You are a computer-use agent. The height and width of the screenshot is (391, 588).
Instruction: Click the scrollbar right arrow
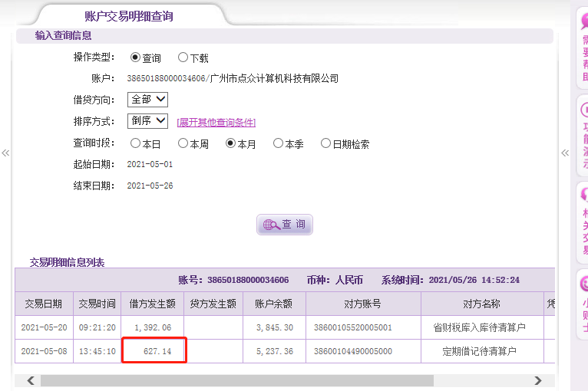[538, 380]
